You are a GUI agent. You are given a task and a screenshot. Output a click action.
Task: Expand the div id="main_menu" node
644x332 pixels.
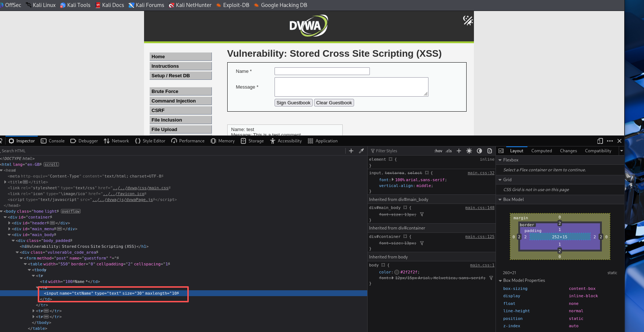point(9,229)
